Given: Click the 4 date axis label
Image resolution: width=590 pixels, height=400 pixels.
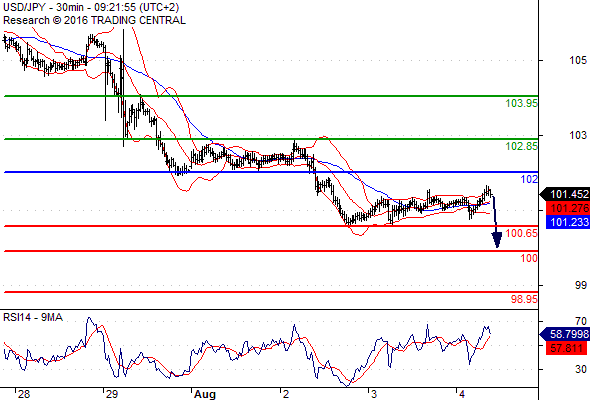Looking at the screenshot, I should 461,394.
